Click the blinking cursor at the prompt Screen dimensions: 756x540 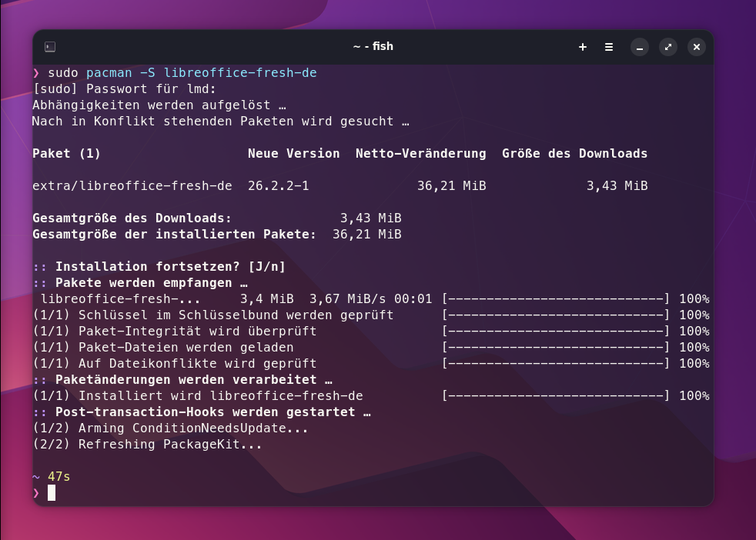[52, 493]
